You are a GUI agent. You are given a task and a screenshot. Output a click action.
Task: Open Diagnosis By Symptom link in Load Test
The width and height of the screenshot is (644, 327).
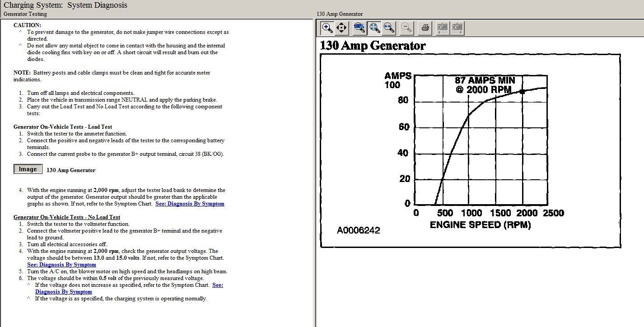(x=190, y=204)
